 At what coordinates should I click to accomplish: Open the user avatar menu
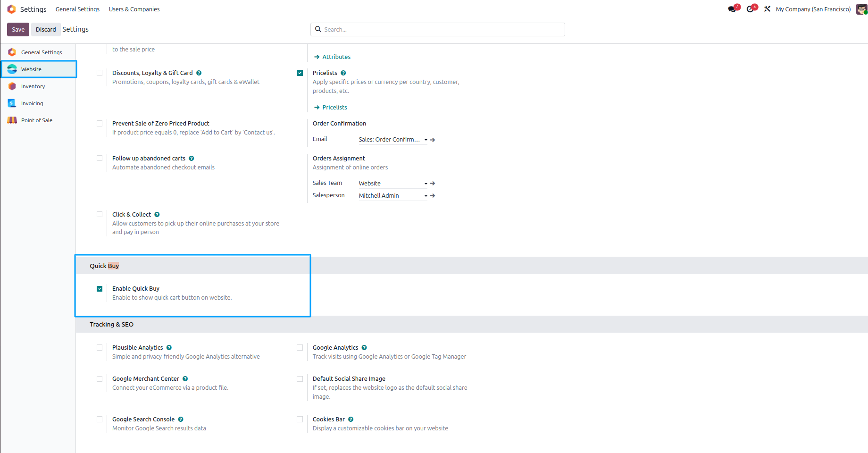point(861,9)
